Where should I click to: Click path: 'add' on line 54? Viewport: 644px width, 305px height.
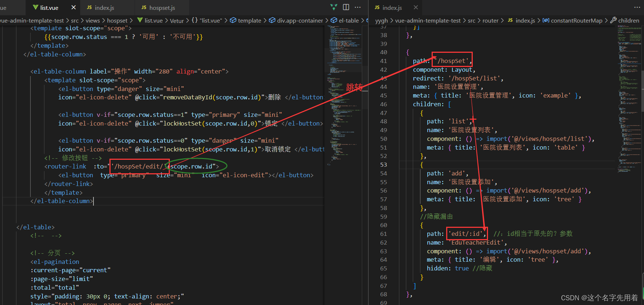(448, 173)
